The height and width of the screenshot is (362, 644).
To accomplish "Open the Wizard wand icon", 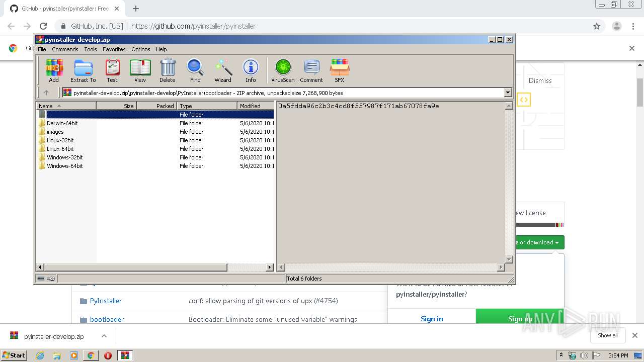I will (x=223, y=71).
